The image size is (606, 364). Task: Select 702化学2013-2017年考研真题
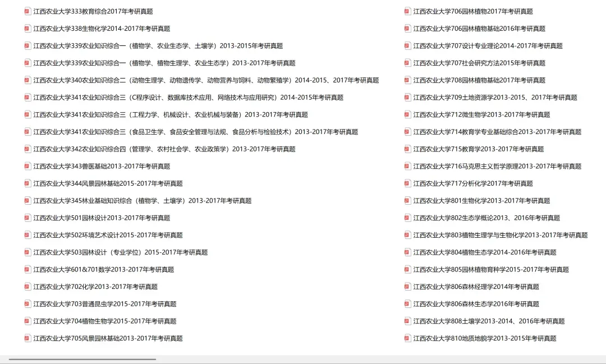pyautogui.click(x=95, y=287)
